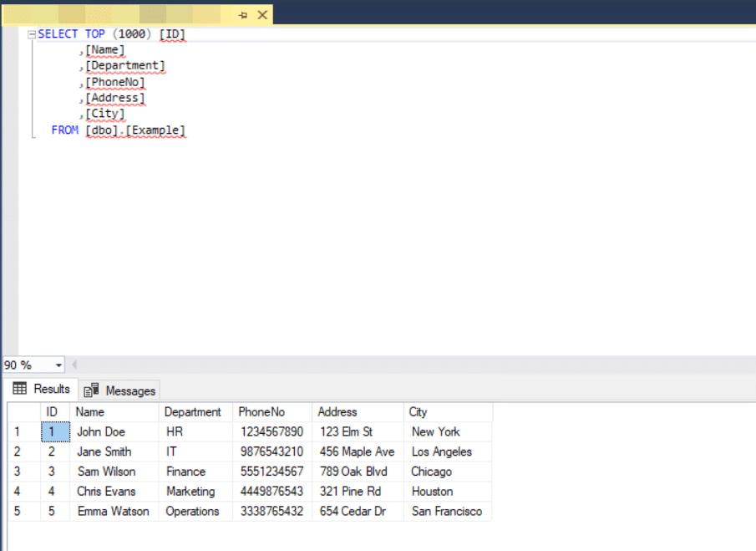Click the John Doe name cell

click(101, 432)
